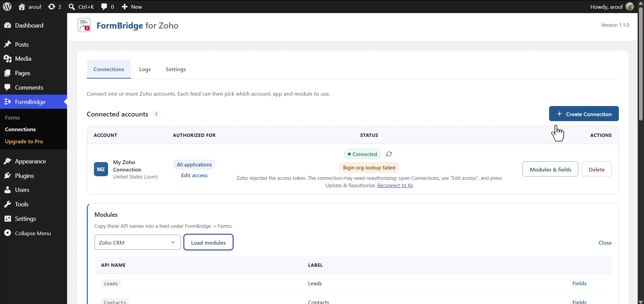Refresh connection status with the sync icon

coord(389,154)
